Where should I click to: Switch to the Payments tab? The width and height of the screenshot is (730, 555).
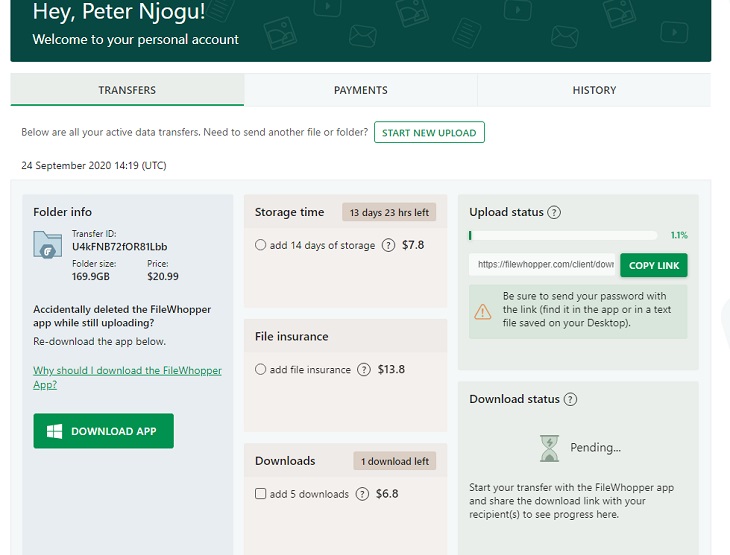(x=361, y=90)
